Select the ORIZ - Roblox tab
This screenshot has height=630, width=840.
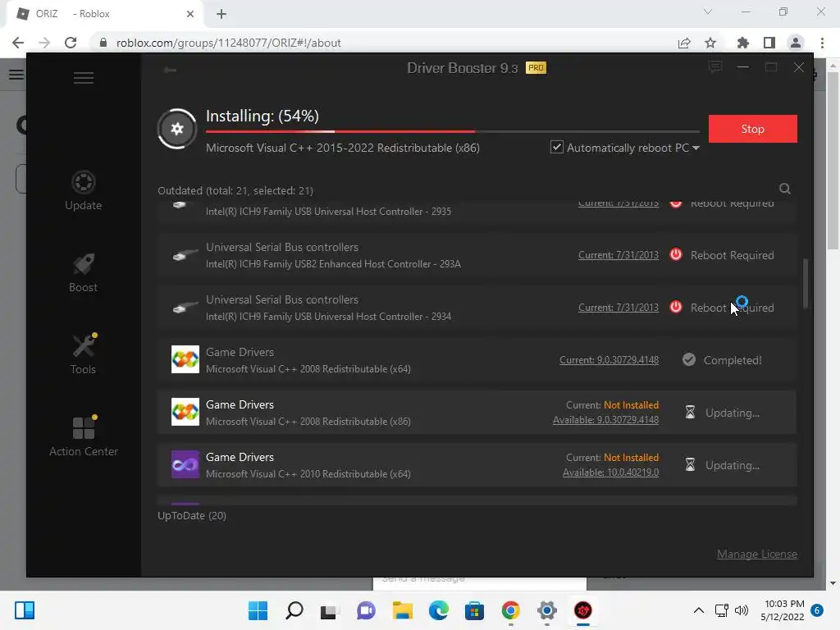click(104, 15)
